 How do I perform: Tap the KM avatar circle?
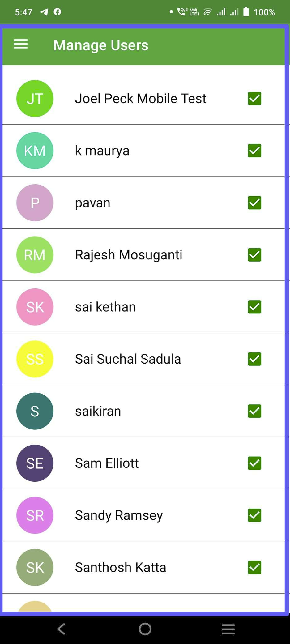35,151
